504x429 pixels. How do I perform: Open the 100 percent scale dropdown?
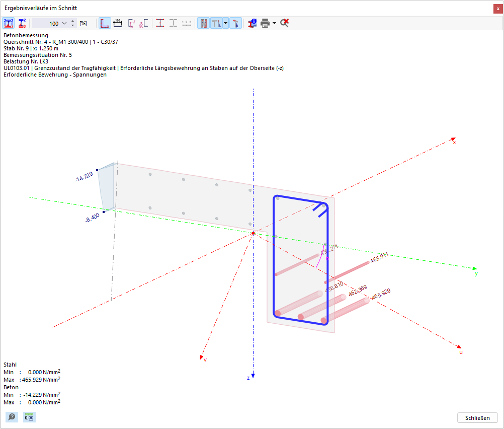point(64,23)
